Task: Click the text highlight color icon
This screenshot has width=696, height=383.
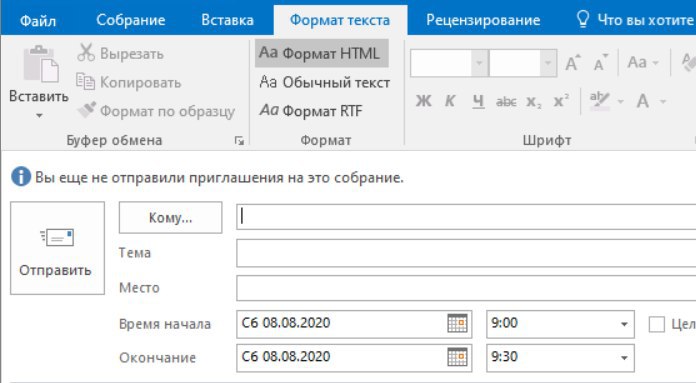Action: (x=600, y=100)
